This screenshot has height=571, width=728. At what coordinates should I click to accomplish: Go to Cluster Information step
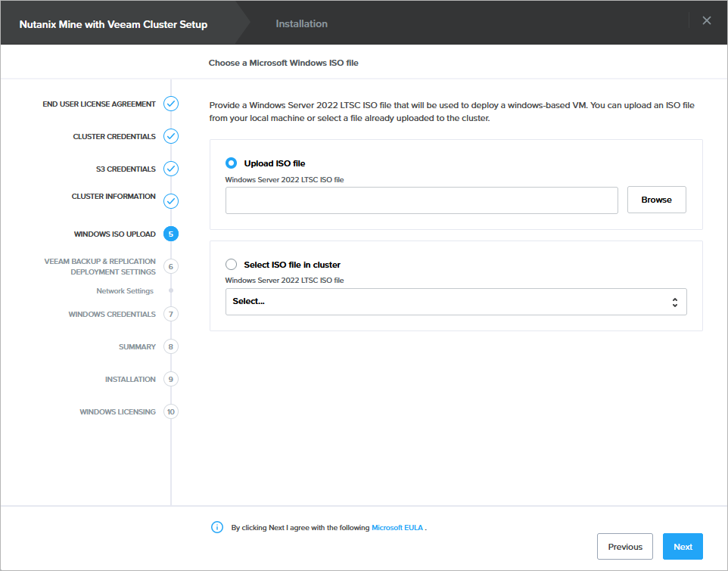coord(114,196)
